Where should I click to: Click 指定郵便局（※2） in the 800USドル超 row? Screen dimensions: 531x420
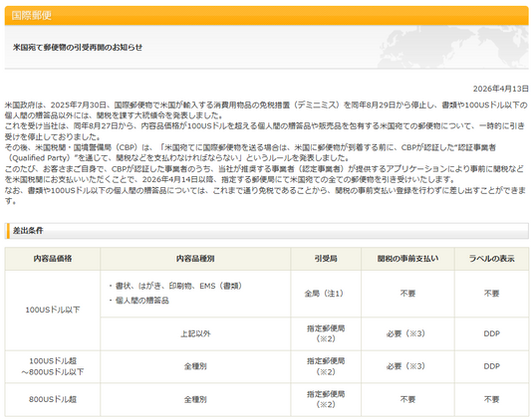326,399
